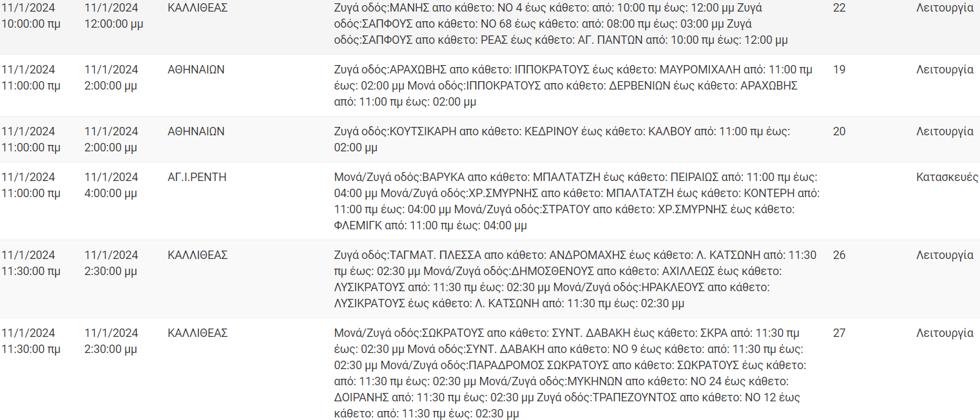Screen dimensions: 980x420
Task: Click note number 22 cell
Action: 839,8
